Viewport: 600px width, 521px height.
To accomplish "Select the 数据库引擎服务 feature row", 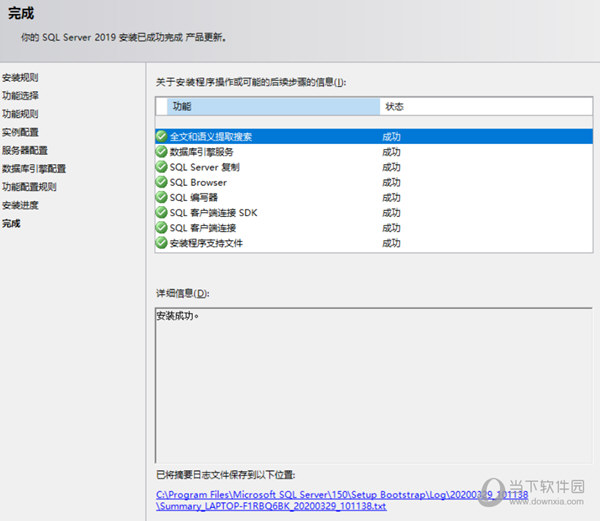I will 374,152.
